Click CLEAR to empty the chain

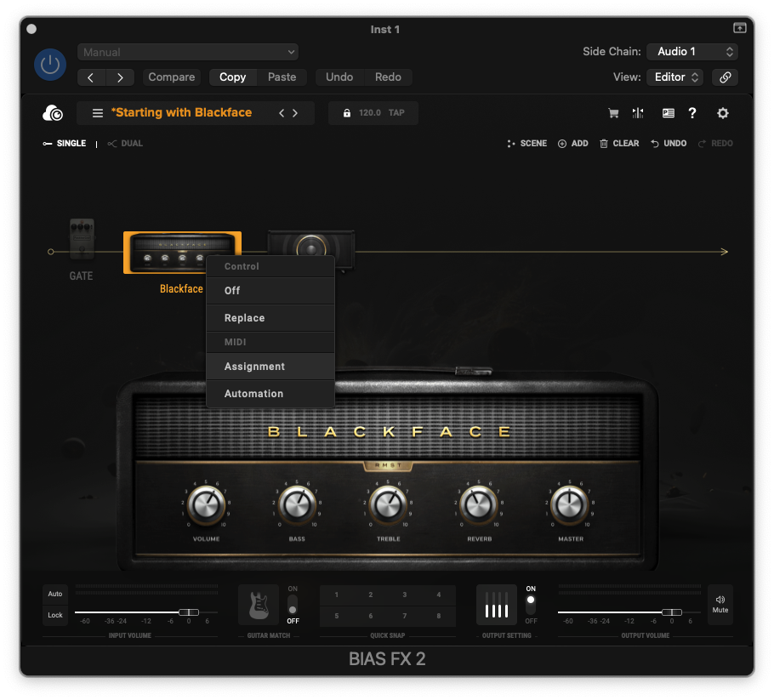(619, 144)
